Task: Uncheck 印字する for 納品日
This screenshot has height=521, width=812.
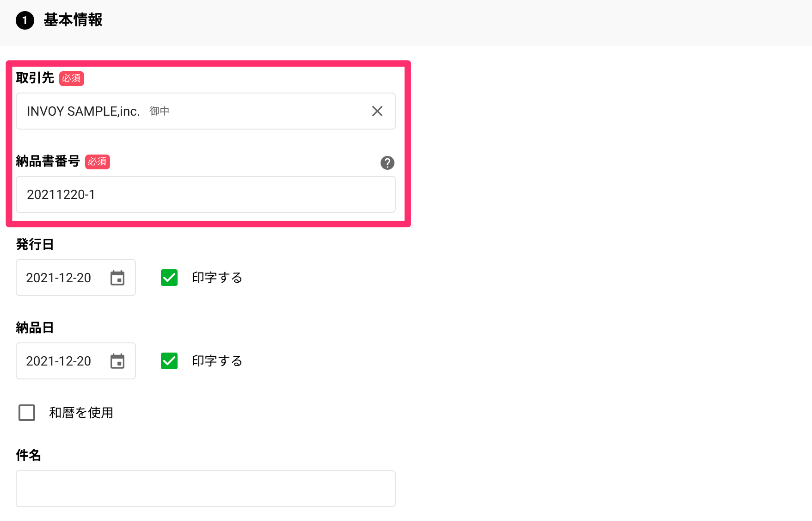Action: pyautogui.click(x=169, y=361)
